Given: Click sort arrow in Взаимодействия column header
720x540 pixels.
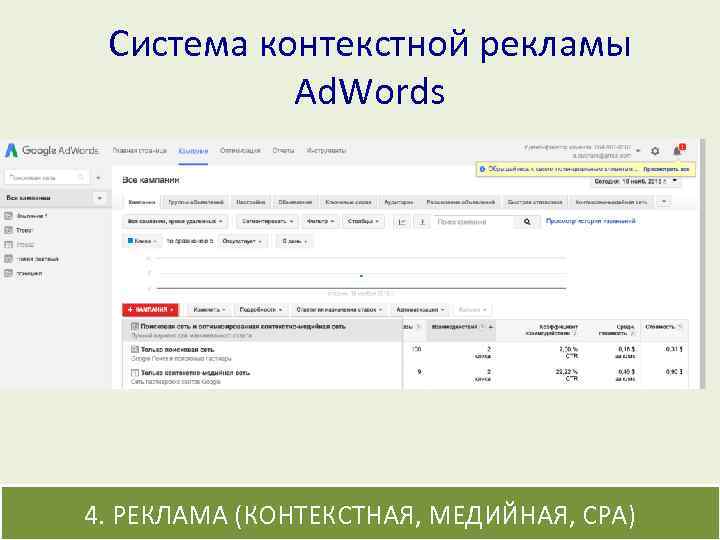Looking at the screenshot, I should coord(490,326).
